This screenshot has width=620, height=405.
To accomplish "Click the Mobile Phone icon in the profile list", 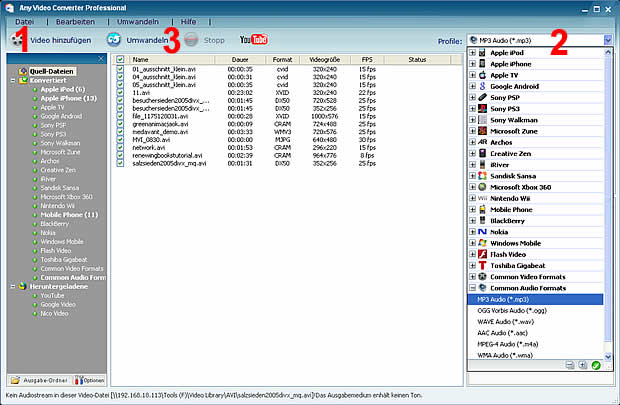I will coord(482,209).
